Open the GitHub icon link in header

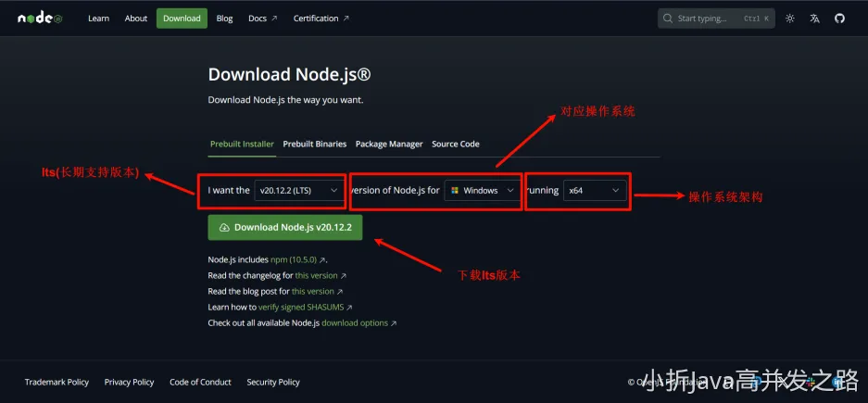839,19
